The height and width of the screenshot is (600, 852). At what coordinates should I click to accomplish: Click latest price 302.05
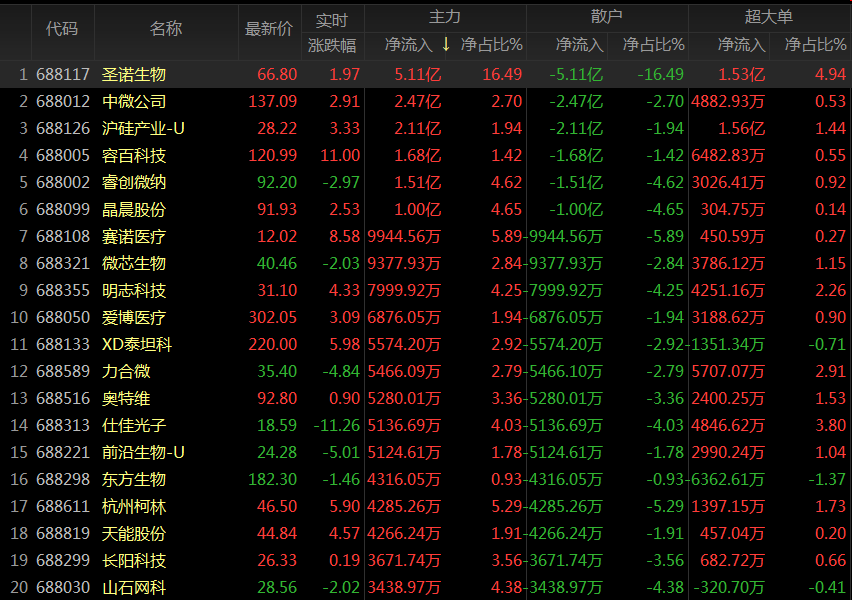click(x=273, y=317)
